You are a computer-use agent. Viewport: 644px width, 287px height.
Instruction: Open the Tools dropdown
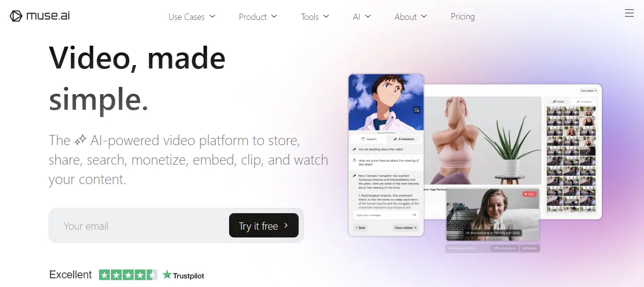point(315,17)
